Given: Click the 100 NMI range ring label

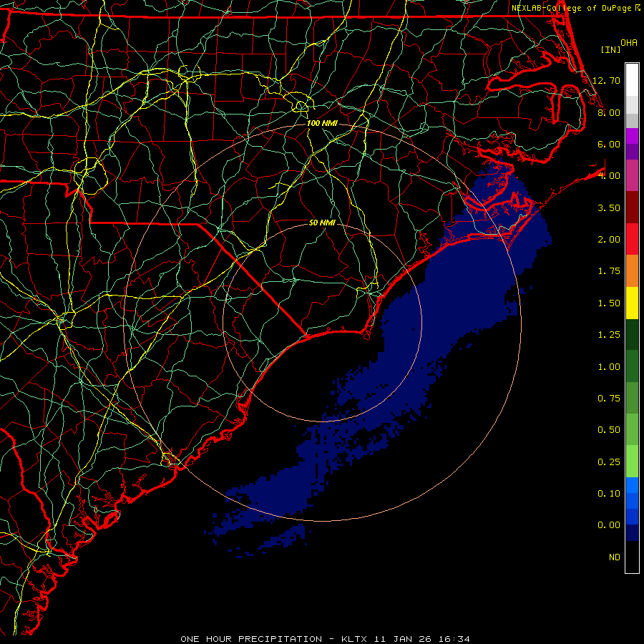Looking at the screenshot, I should click(322, 123).
